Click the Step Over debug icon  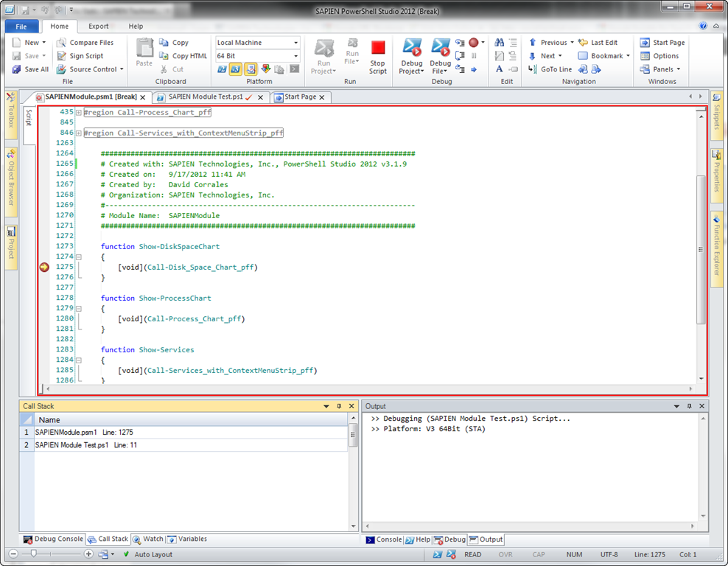[460, 56]
